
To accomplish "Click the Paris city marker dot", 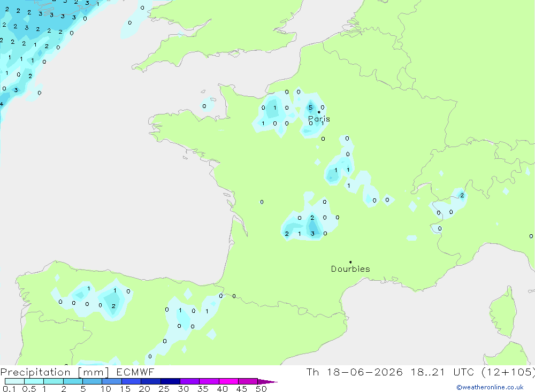I will point(319,112).
